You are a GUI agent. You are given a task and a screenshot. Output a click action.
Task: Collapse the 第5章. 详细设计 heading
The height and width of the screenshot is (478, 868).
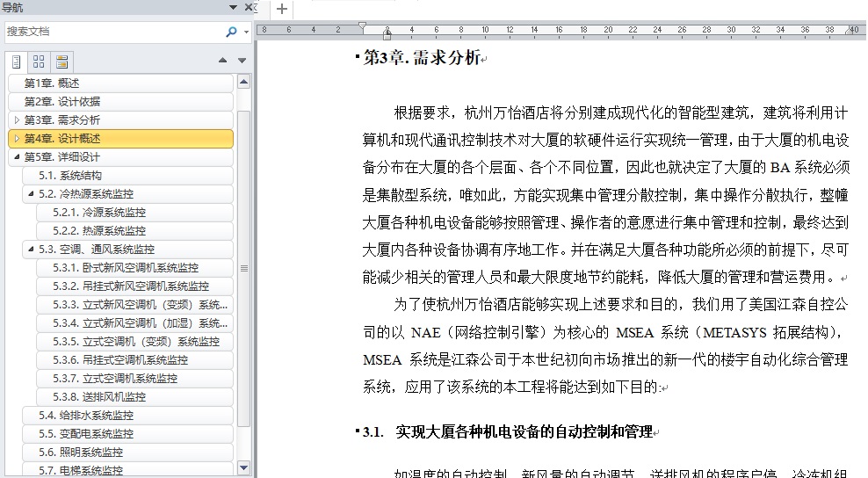click(x=17, y=156)
